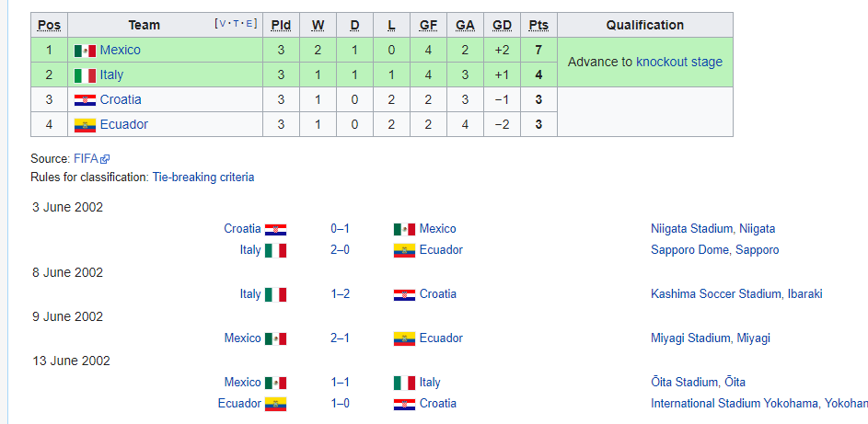Open the 'T' talk link in table header
Screen dimensions: 868x424
tap(237, 24)
